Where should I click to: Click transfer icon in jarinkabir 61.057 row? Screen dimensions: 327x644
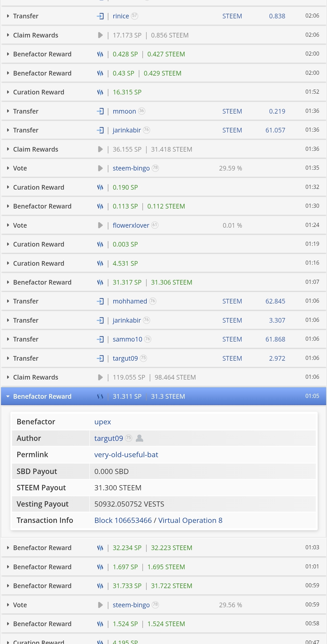pyautogui.click(x=100, y=130)
